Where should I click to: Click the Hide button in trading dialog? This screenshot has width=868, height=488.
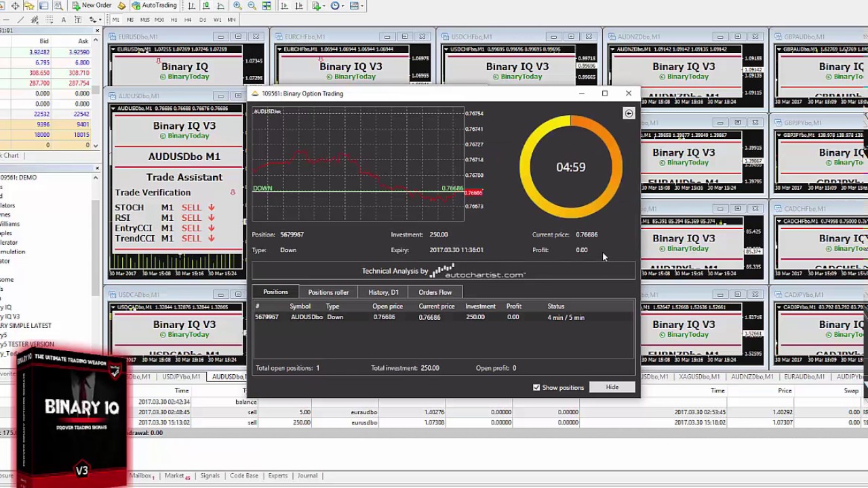[x=612, y=387]
